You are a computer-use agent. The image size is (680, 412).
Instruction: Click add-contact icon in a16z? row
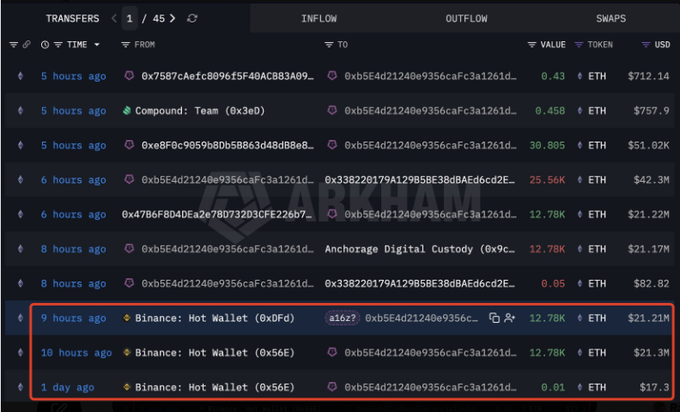click(510, 318)
